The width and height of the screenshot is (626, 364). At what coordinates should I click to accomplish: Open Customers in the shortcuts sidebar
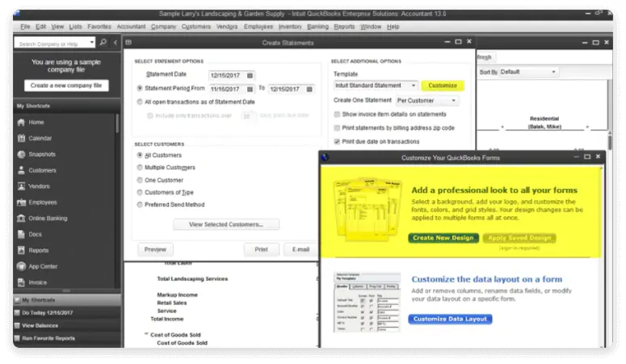coord(42,170)
